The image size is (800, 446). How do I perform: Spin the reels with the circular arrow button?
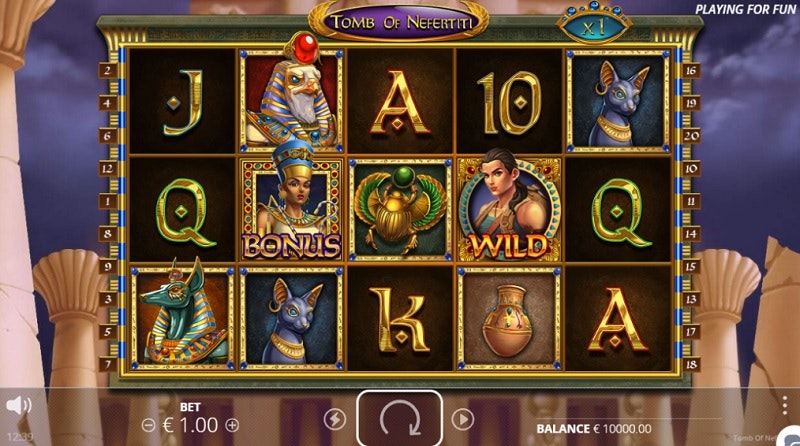[399, 418]
